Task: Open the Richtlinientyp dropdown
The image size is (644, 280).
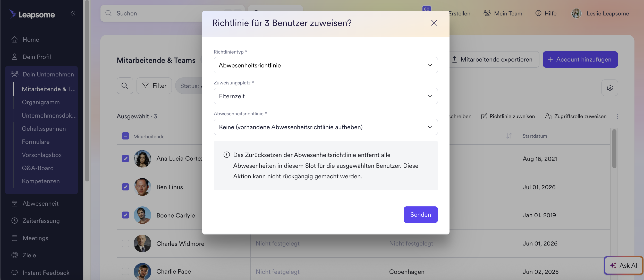Action: point(326,65)
